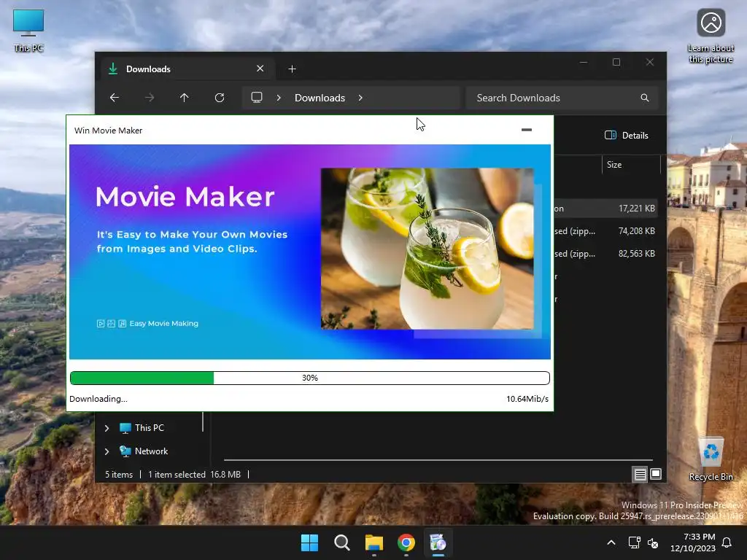Click the installer icon in taskbar
Screen dimensions: 747x560
coord(438,542)
